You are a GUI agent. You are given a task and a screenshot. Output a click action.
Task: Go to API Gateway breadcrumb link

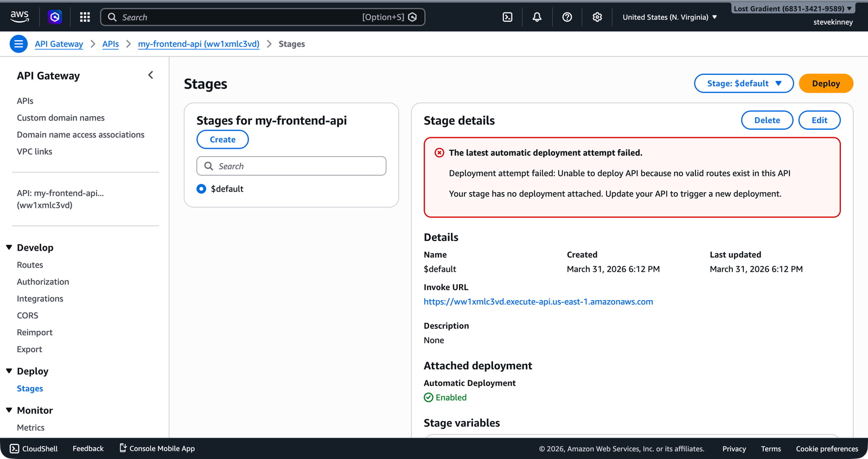click(59, 44)
